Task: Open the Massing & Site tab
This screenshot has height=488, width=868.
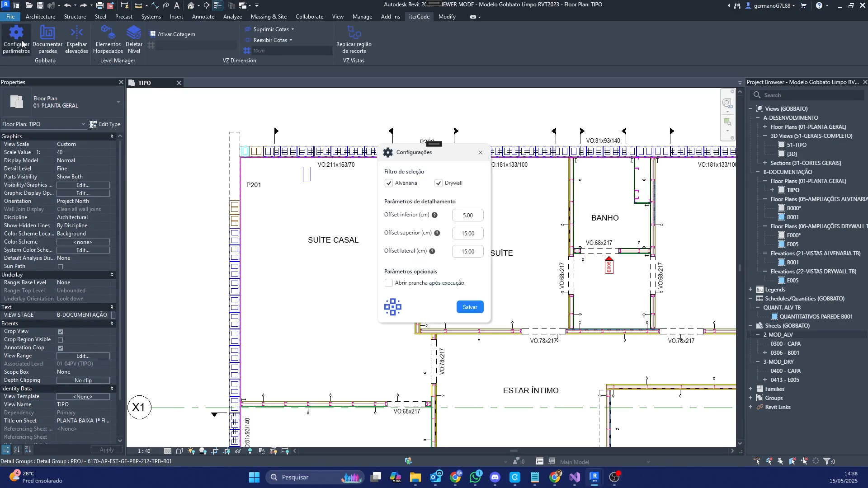Action: [269, 17]
